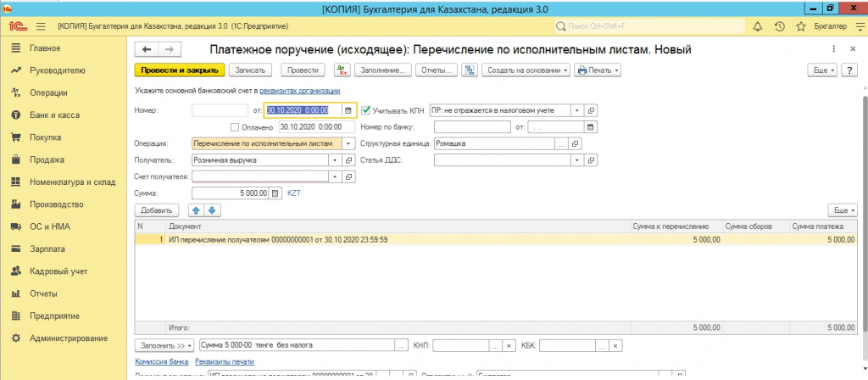The width and height of the screenshot is (868, 380).
Task: Open реквизитах организации link
Action: [299, 90]
